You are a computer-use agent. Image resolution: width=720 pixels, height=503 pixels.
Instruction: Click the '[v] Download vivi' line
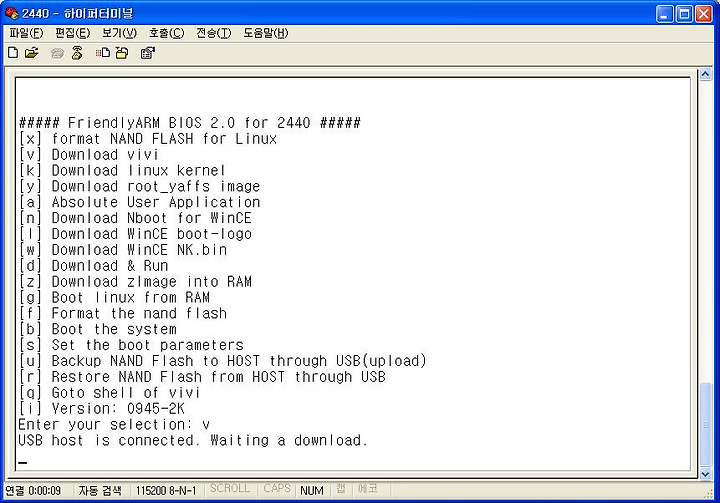(x=89, y=155)
